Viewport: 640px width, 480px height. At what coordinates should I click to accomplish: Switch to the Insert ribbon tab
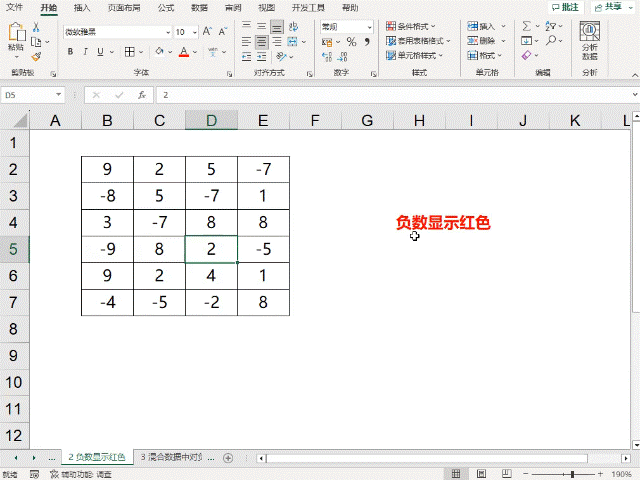coord(82,8)
